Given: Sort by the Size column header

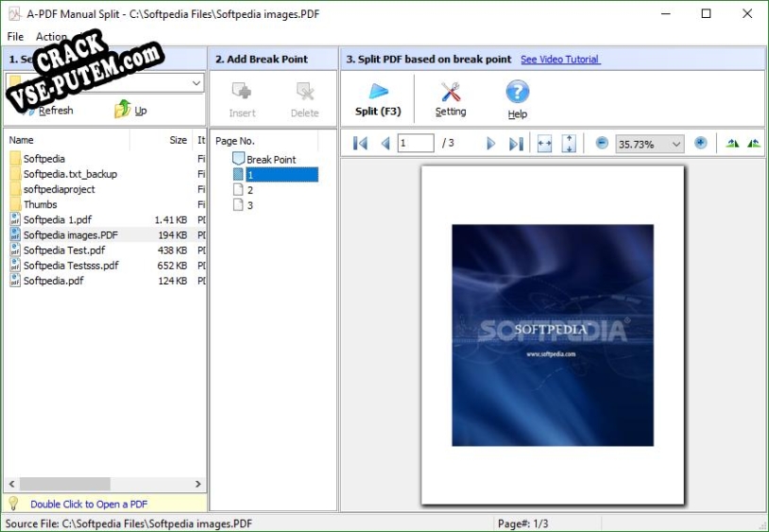Looking at the screenshot, I should (178, 140).
